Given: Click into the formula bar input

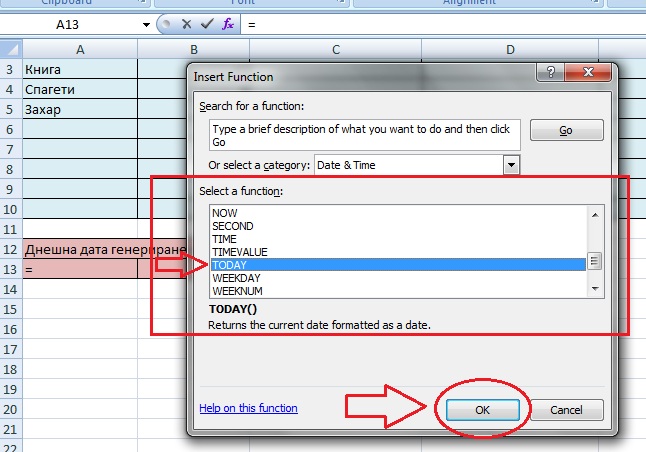Looking at the screenshot, I should pos(444,25).
